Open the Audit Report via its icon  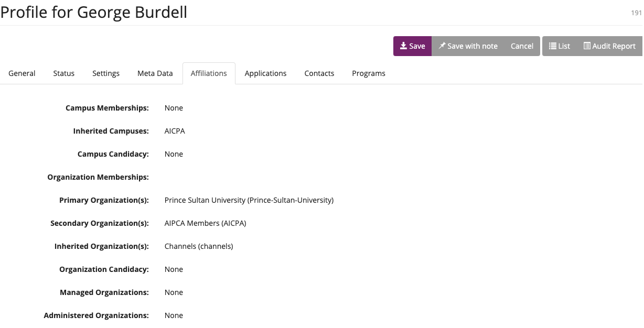tap(587, 46)
